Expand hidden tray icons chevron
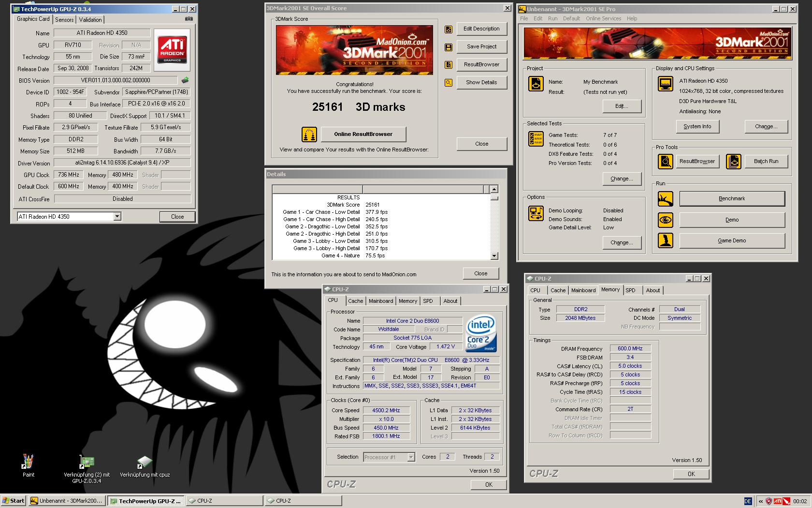 (x=761, y=501)
